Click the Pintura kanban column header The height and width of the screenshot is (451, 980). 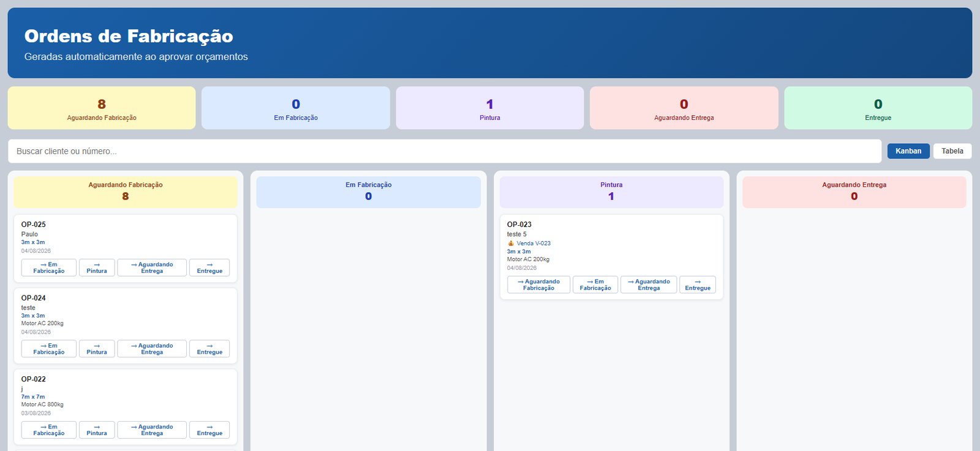tap(611, 192)
